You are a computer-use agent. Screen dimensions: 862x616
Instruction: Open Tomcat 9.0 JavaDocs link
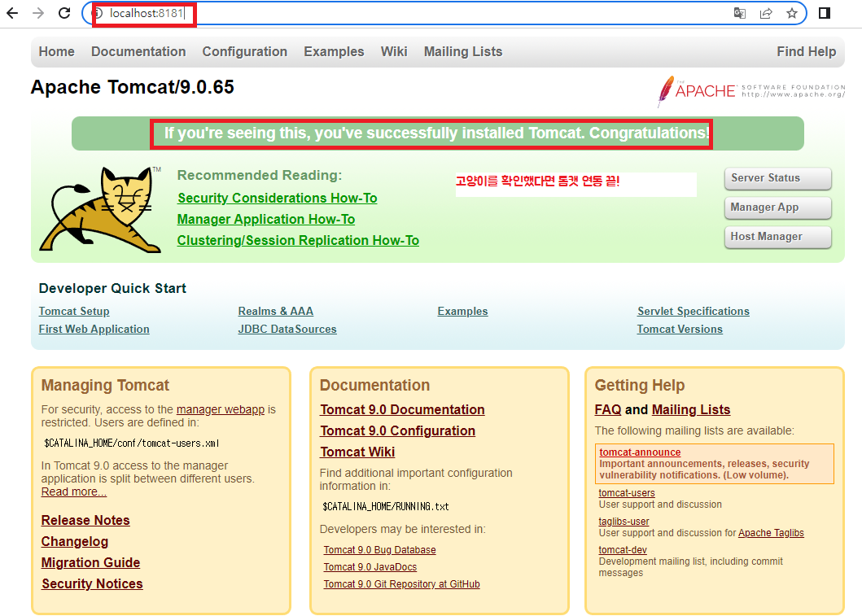pyautogui.click(x=370, y=567)
